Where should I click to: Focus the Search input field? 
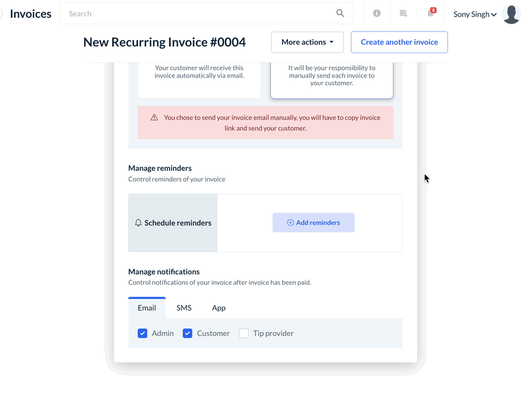point(206,14)
